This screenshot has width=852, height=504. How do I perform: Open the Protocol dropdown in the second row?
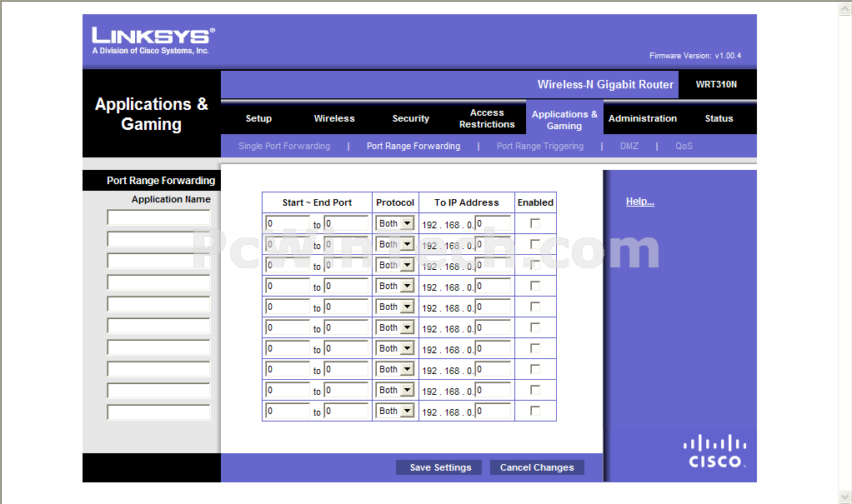coord(395,244)
